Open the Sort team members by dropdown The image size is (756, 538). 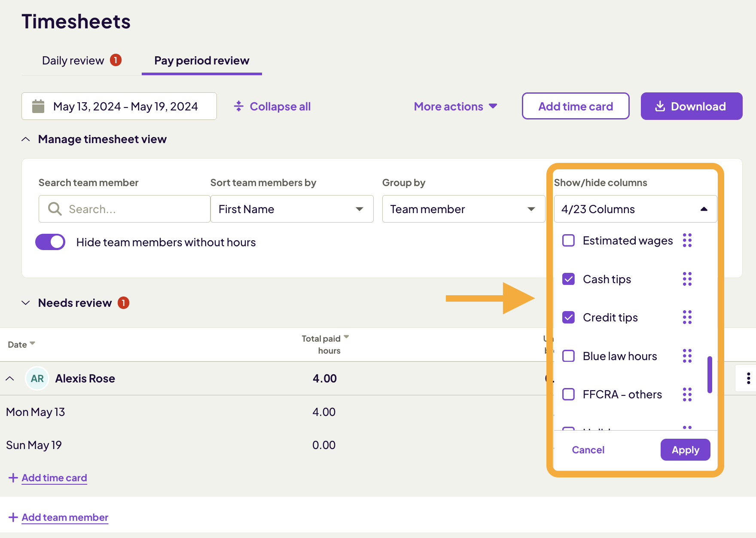click(292, 209)
